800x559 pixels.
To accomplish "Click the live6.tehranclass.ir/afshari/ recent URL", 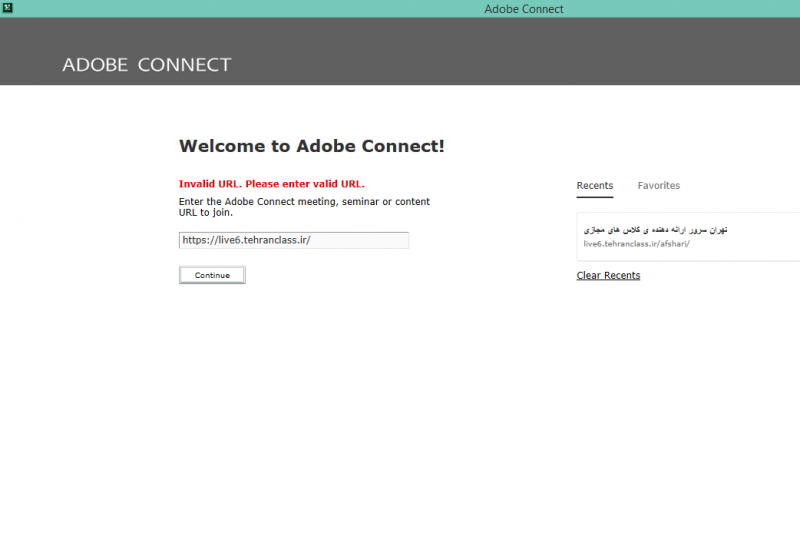I will (636, 244).
